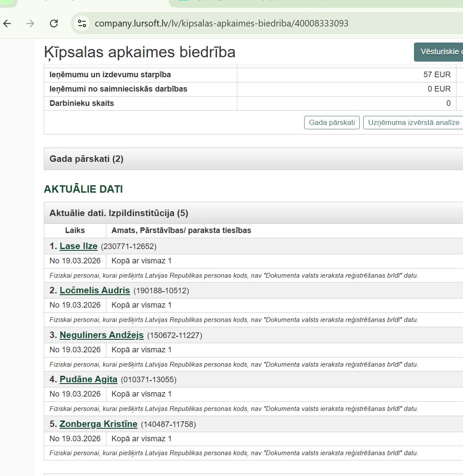Collapse Aktuālie dati. Izpildinstitūcija (5) header

click(253, 213)
